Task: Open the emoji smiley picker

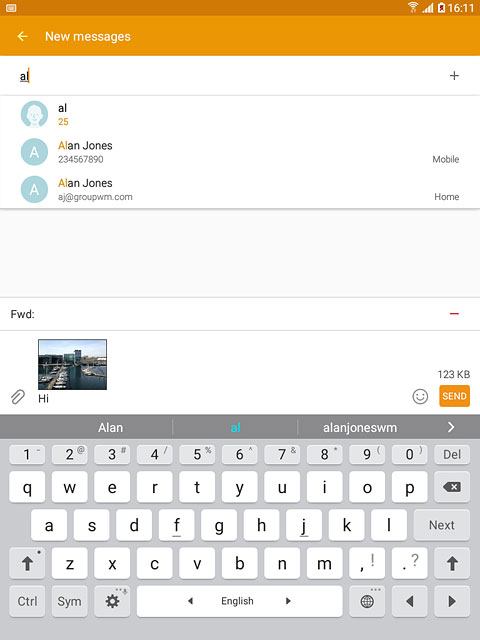Action: point(420,396)
